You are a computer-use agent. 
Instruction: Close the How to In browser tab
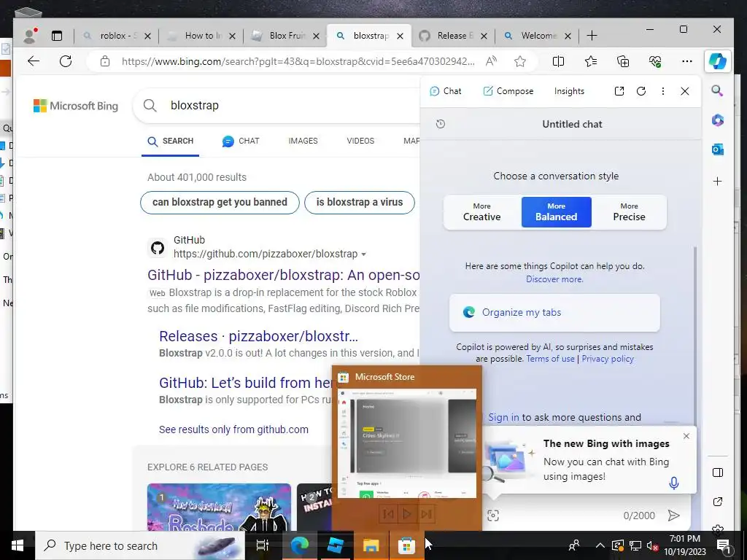pos(232,36)
